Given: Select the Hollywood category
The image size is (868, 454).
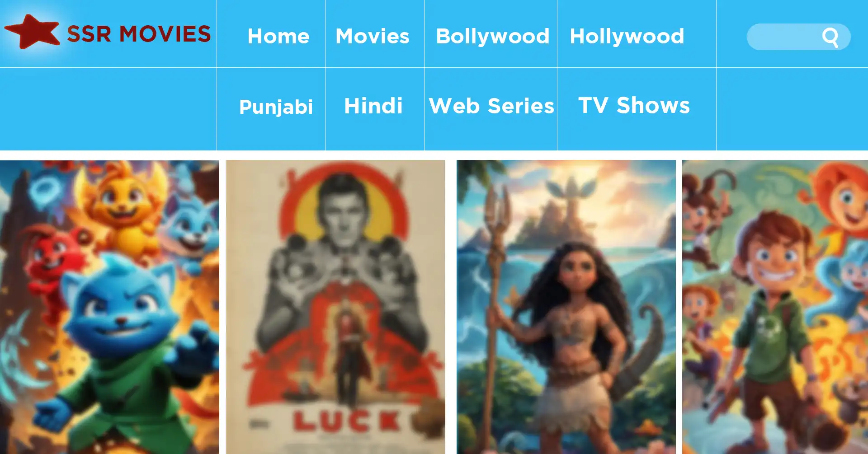Looking at the screenshot, I should [627, 37].
